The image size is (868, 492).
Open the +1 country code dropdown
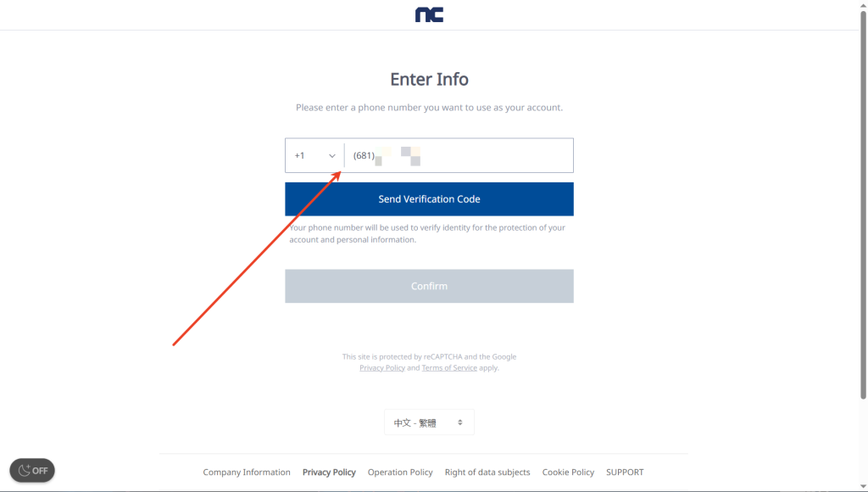[314, 156]
